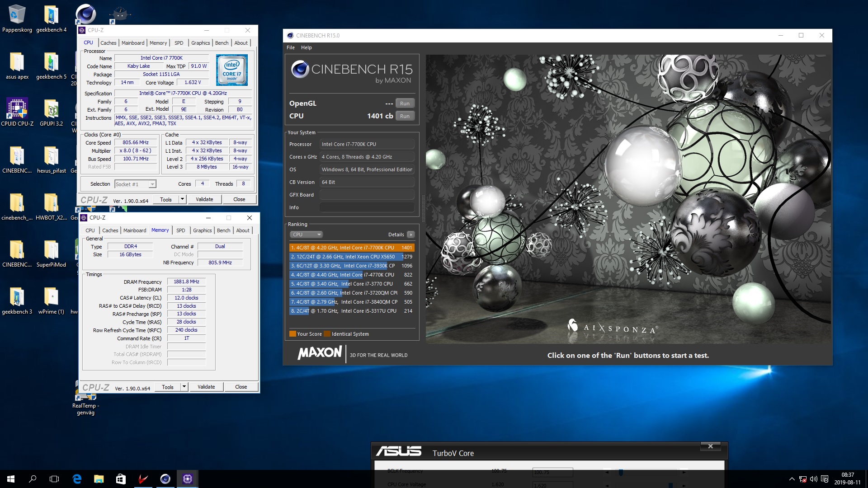Switch to CPU-Z in the taskbar
Image resolution: width=868 pixels, height=488 pixels.
click(x=187, y=479)
